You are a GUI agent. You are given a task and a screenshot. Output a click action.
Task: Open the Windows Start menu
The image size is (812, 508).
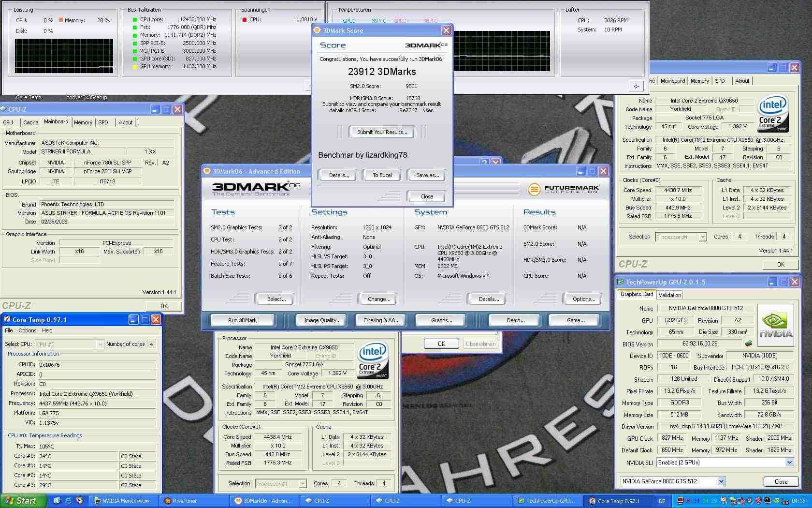tap(23, 501)
